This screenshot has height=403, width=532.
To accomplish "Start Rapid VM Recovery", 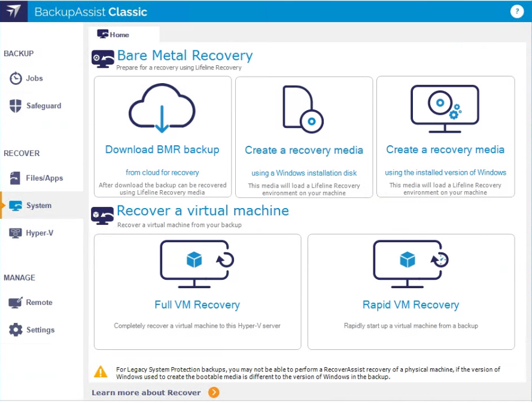I will coord(411,292).
